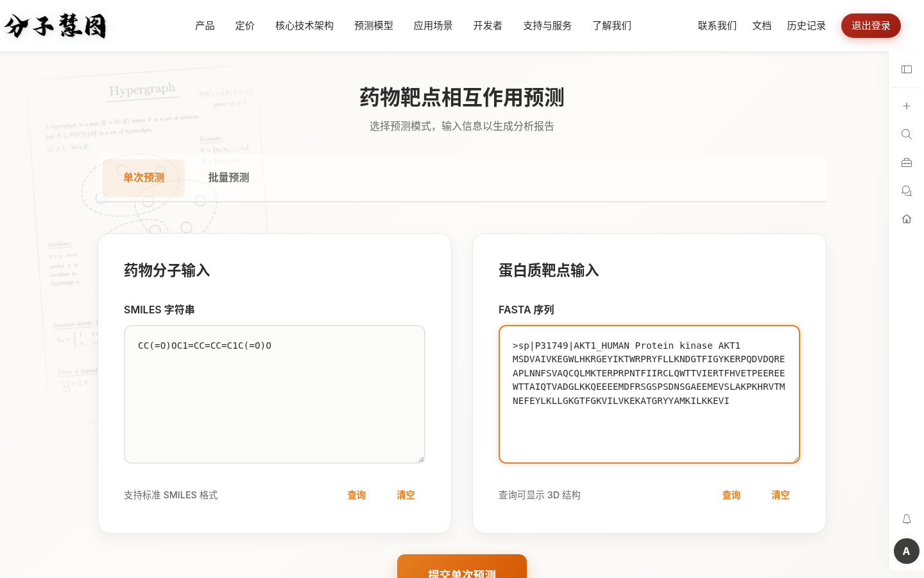Grab the FASTA text area resize handle
This screenshot has height=578, width=924.
796,459
